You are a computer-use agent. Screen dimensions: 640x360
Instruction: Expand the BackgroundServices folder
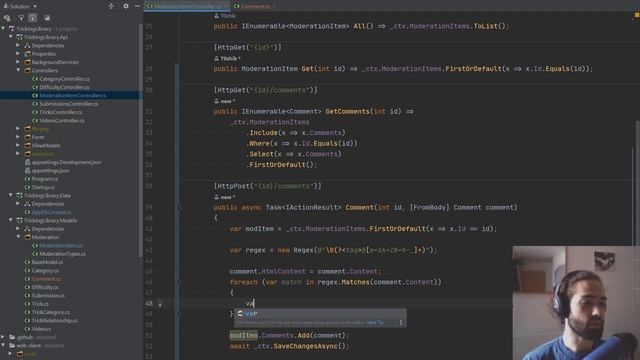pyautogui.click(x=18, y=62)
